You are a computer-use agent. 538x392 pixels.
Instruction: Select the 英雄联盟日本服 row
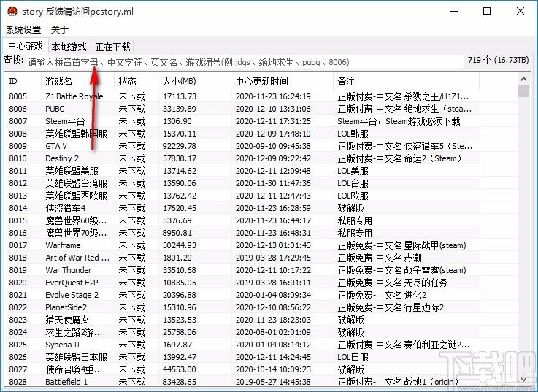pos(261,357)
